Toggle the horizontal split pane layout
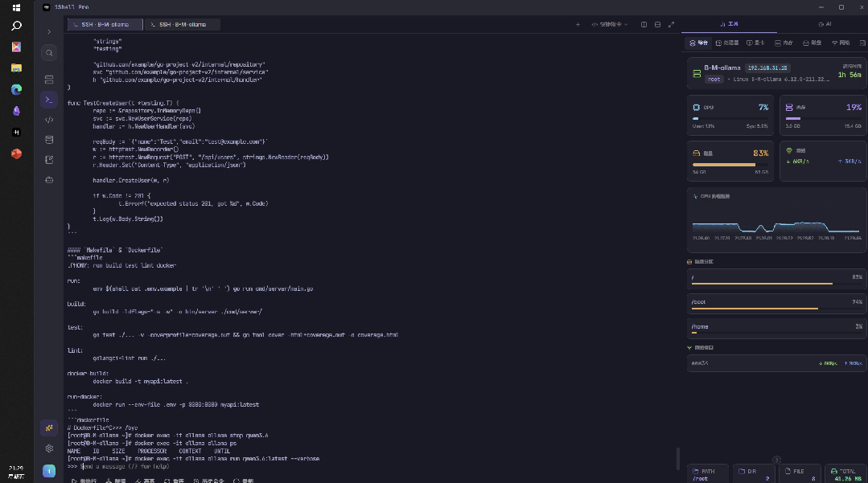Viewport: 868px width, 483px height. coord(658,24)
